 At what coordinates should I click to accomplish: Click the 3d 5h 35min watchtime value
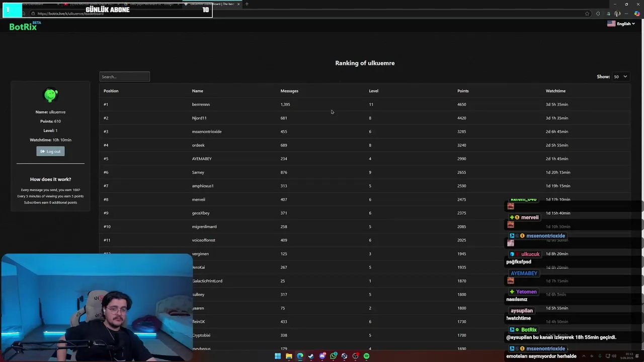point(557,105)
